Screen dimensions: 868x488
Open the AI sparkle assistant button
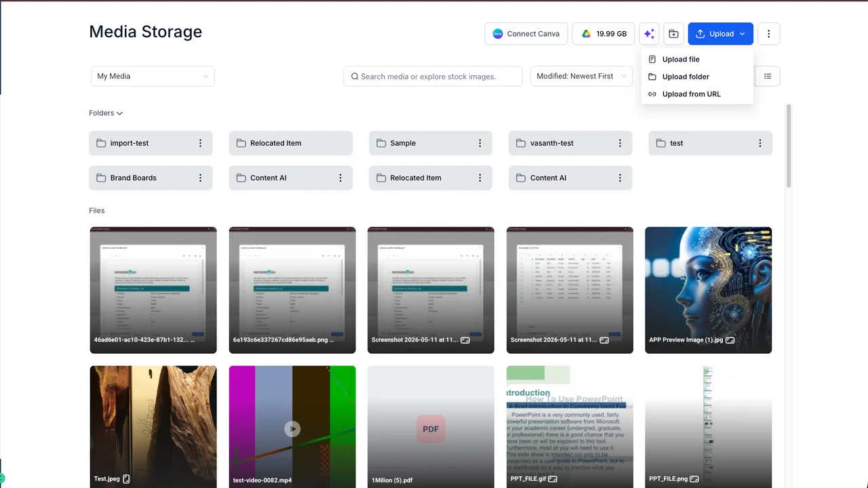(x=649, y=34)
